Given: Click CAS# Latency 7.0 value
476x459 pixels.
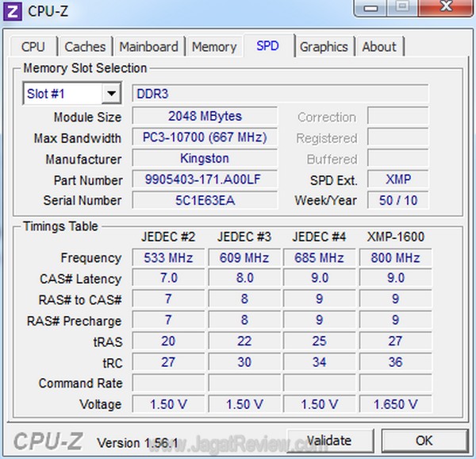Looking at the screenshot, I should (x=168, y=278).
